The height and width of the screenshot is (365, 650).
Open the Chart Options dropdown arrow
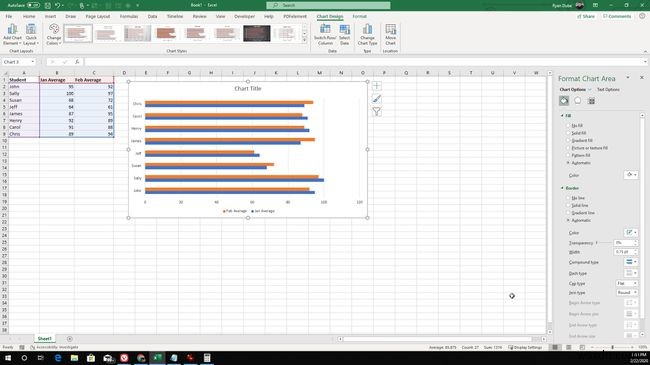tap(589, 90)
